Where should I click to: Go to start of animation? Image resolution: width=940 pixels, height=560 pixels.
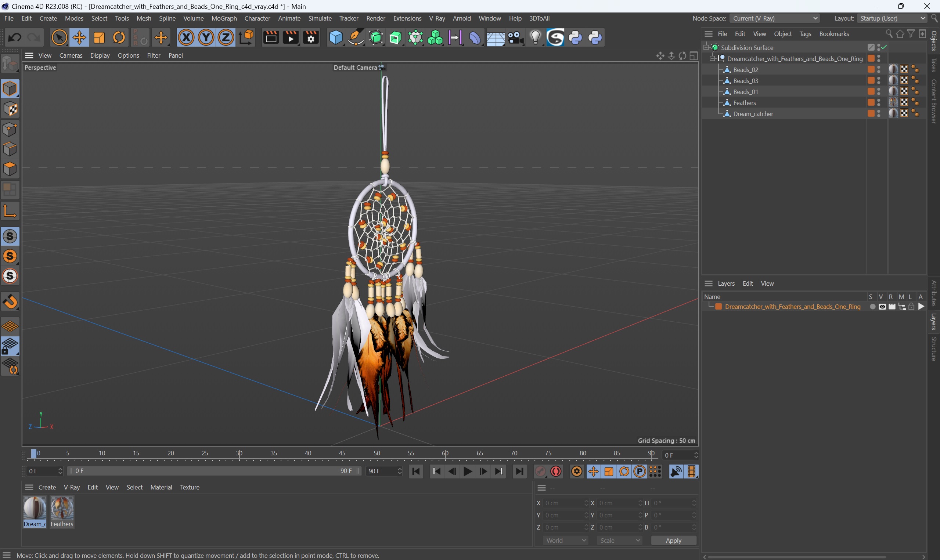tap(416, 472)
